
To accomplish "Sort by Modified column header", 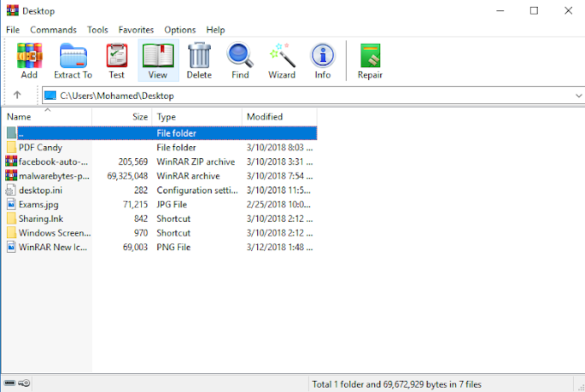I will (280, 117).
